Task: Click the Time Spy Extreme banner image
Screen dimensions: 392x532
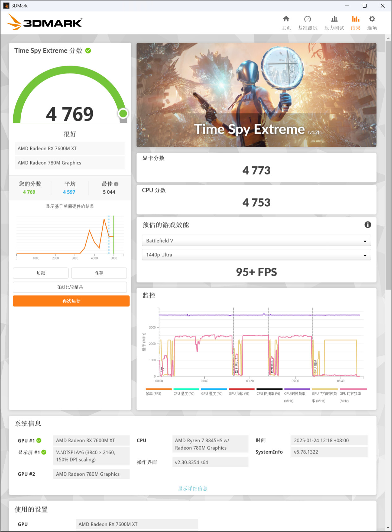Action: (256, 95)
